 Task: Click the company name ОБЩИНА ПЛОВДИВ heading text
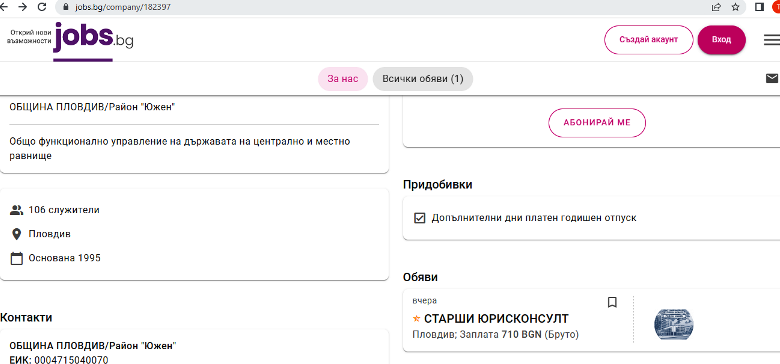click(93, 106)
